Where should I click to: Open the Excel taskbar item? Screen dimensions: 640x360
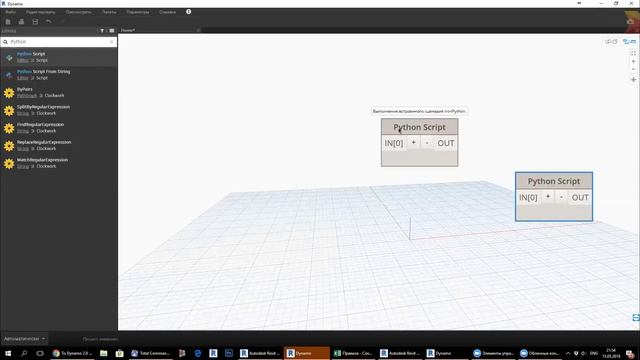[x=353, y=353]
